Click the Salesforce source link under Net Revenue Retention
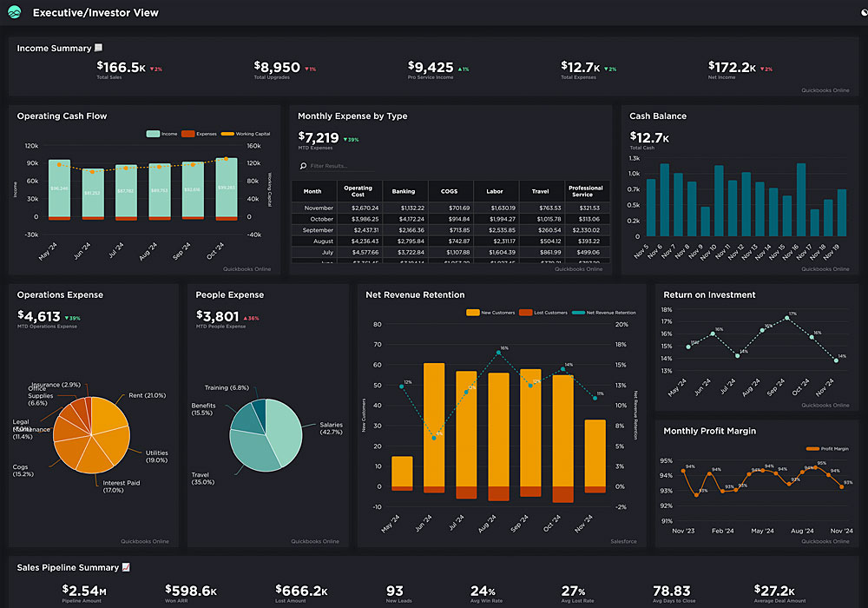868x608 pixels. pyautogui.click(x=623, y=541)
